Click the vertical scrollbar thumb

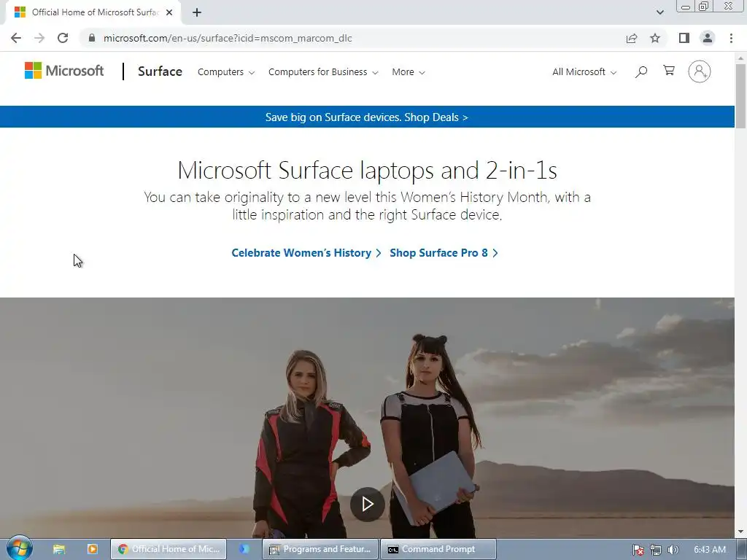point(740,96)
